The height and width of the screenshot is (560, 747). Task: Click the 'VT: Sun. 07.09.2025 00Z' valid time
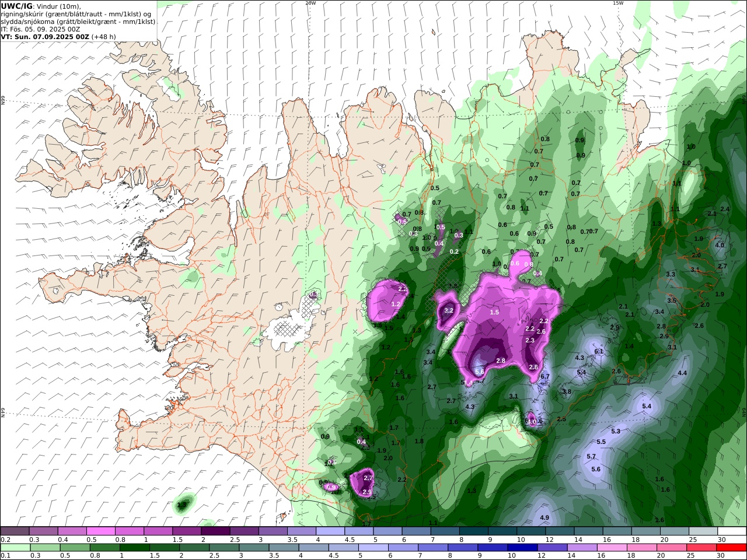[45, 37]
